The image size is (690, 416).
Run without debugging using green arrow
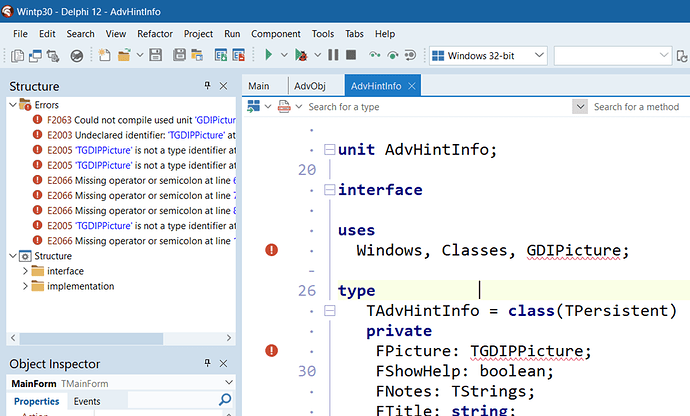pyautogui.click(x=268, y=55)
